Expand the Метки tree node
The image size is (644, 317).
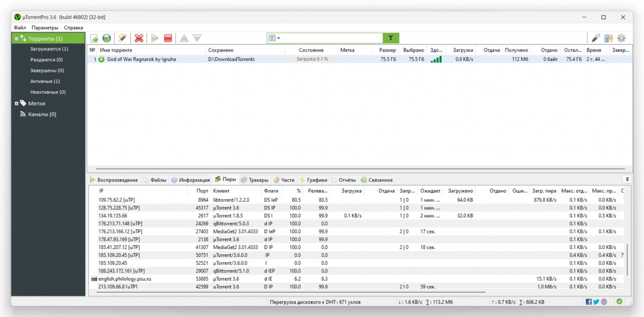16,104
